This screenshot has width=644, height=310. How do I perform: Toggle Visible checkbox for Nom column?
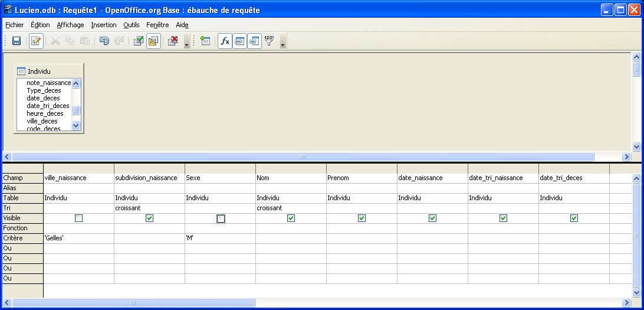pyautogui.click(x=291, y=218)
